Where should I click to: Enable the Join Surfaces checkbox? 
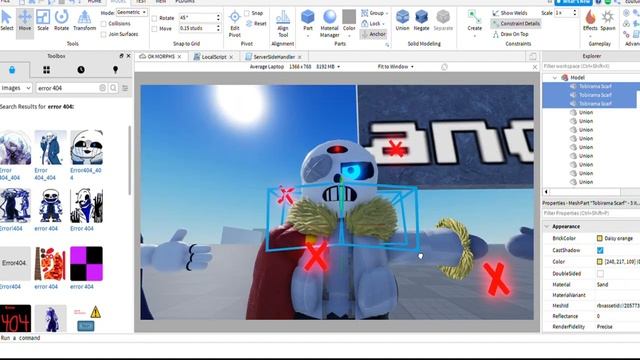[104, 34]
